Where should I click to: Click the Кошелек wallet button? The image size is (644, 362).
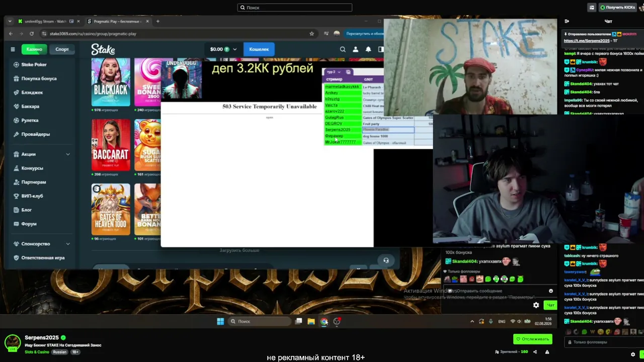[259, 49]
